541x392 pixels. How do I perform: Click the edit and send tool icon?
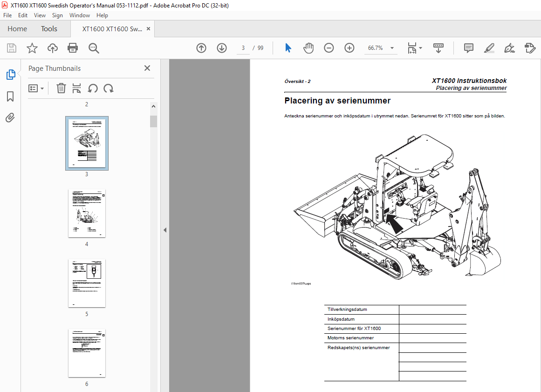(x=530, y=48)
